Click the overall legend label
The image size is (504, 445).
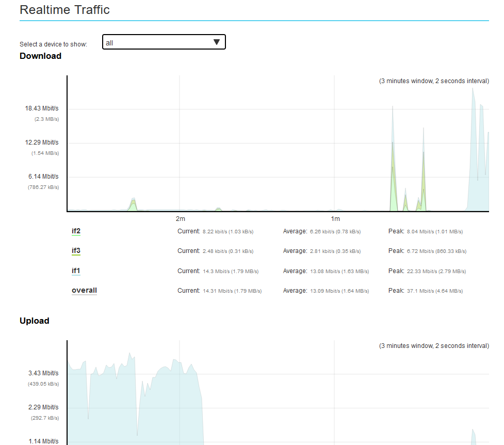click(84, 290)
